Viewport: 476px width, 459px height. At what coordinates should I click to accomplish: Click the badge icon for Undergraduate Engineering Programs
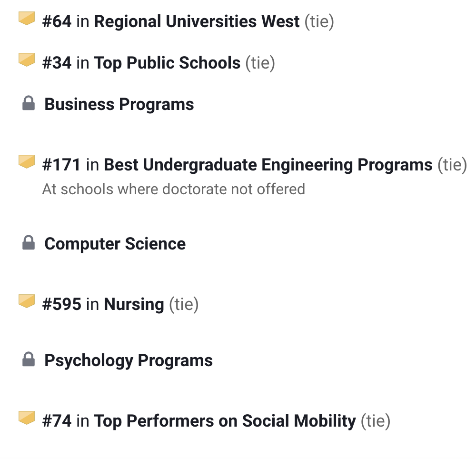27,161
